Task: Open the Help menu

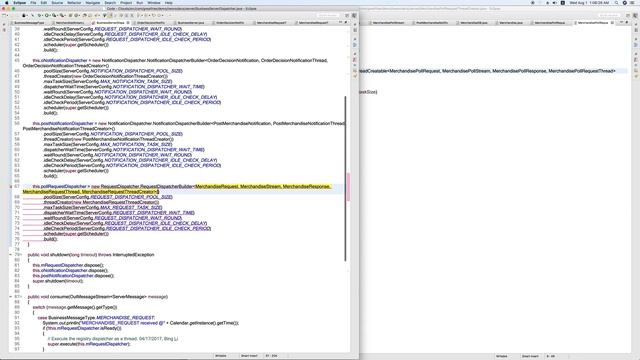Action: point(168,2)
